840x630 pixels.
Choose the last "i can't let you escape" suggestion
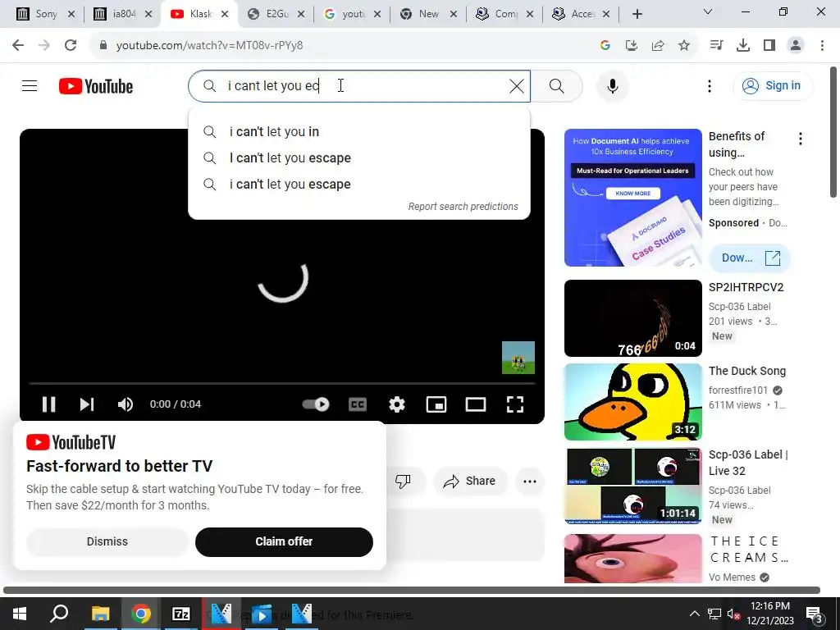[359, 185]
